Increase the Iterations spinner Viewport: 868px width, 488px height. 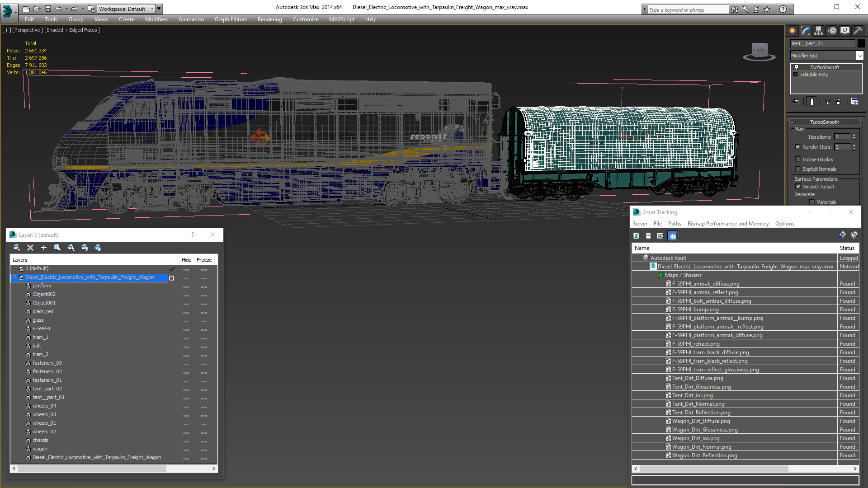click(x=854, y=135)
